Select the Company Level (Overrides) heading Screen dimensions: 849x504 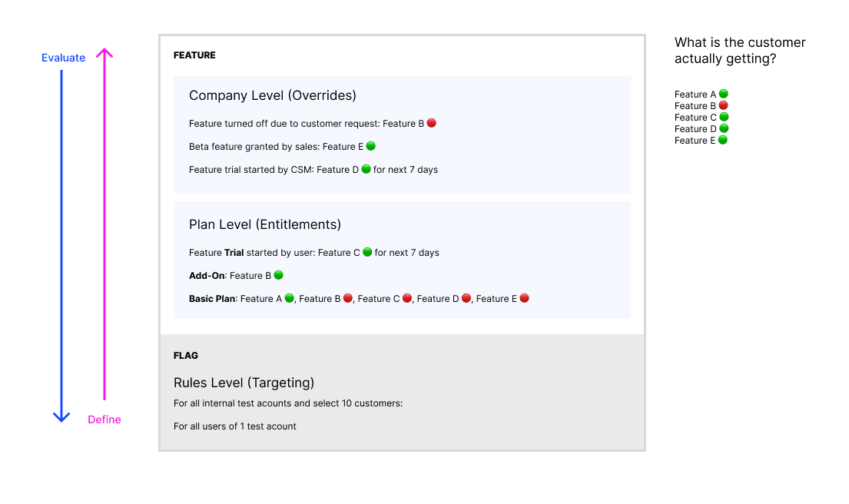[x=273, y=96]
